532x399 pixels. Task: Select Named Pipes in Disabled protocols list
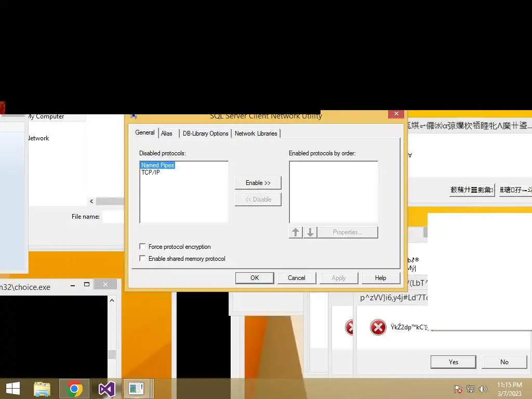[158, 165]
